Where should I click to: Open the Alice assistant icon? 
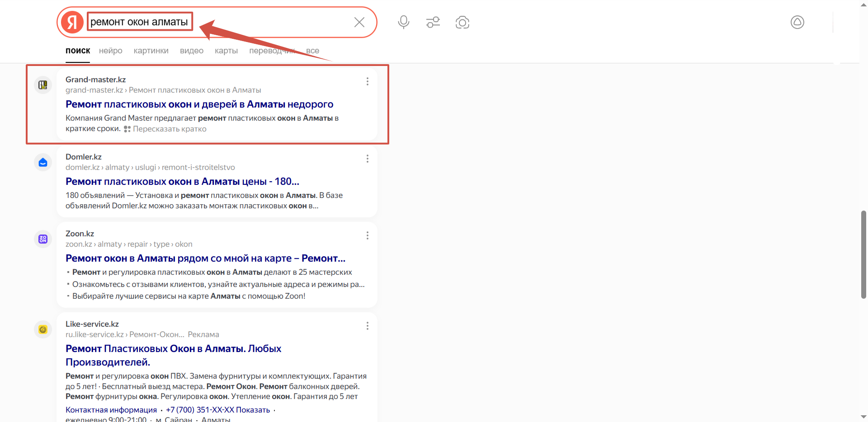[797, 22]
